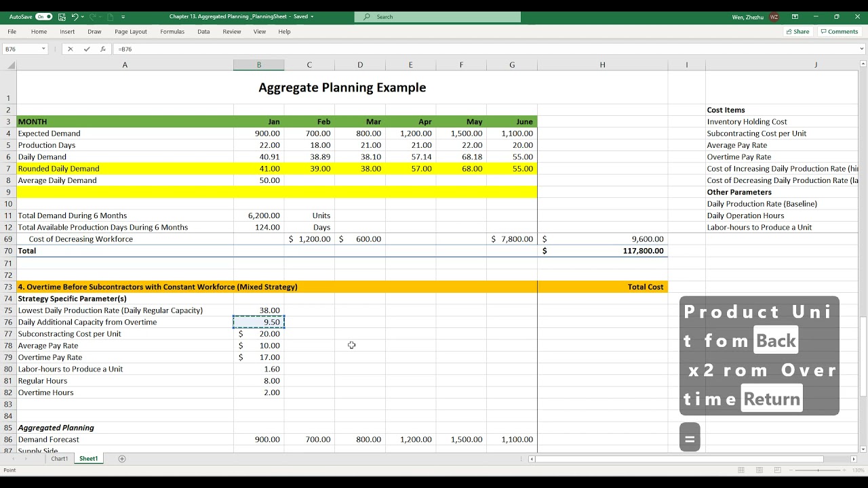
Task: Open Customize Quick Access Toolbar dropdown
Action: (123, 16)
